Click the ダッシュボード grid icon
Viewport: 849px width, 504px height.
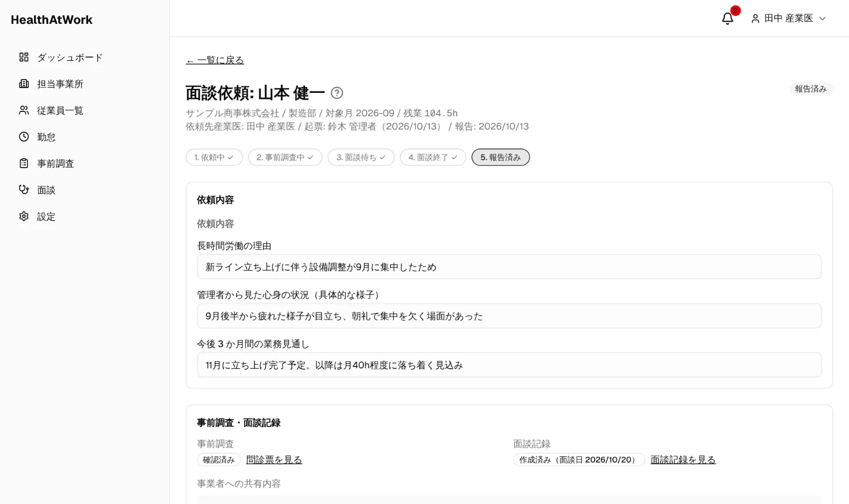24,57
